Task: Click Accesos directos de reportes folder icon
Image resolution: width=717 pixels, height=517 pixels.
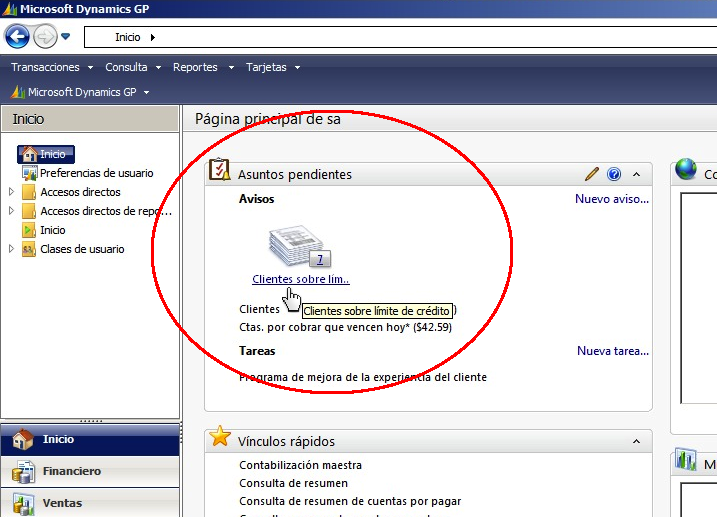Action: 29,211
